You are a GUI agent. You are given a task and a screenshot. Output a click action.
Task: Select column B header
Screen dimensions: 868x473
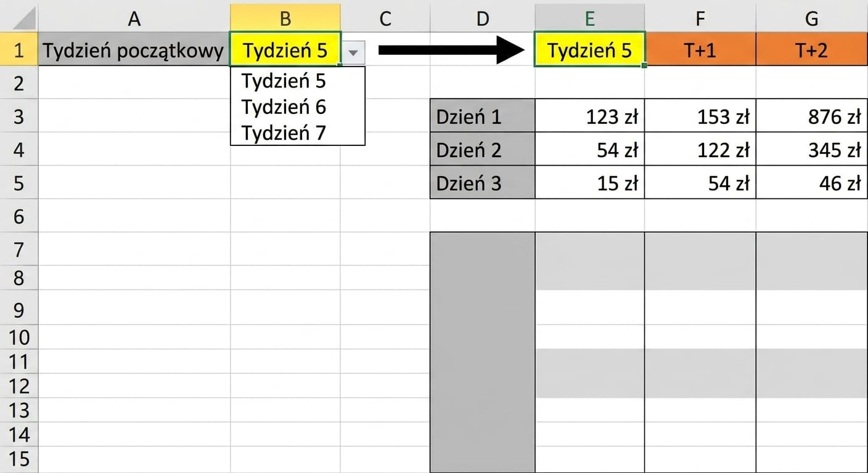pos(285,18)
